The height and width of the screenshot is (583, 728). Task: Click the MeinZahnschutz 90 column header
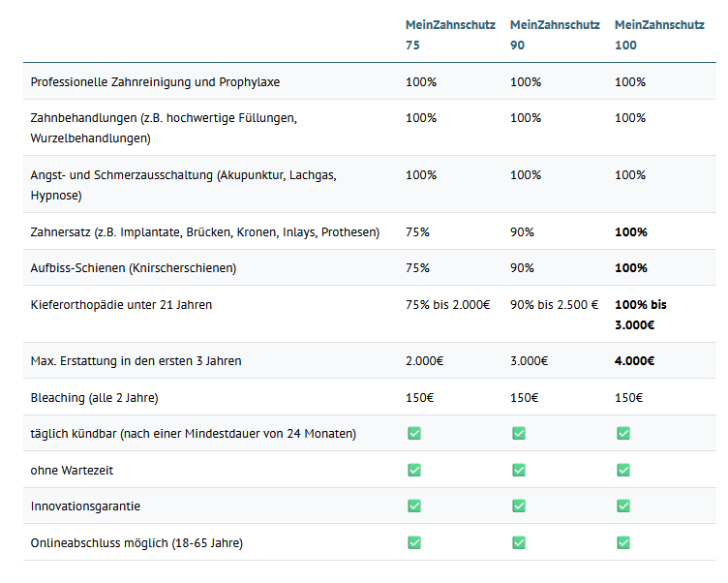[555, 34]
